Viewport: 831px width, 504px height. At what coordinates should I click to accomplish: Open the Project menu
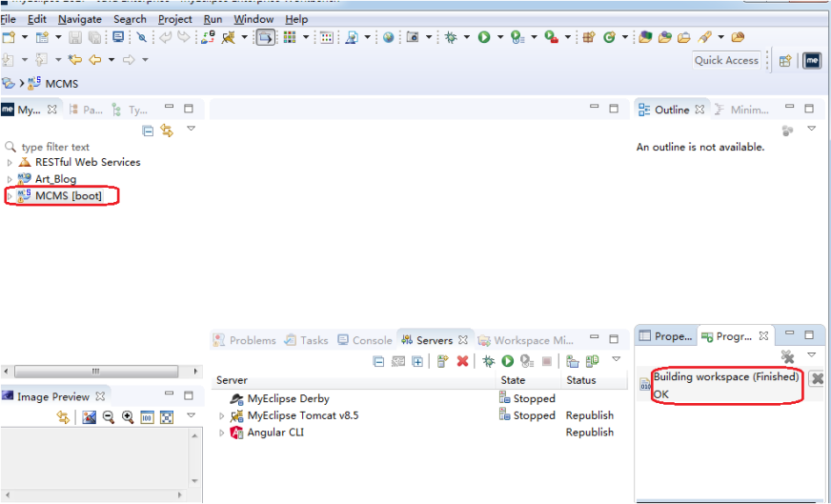coord(175,20)
